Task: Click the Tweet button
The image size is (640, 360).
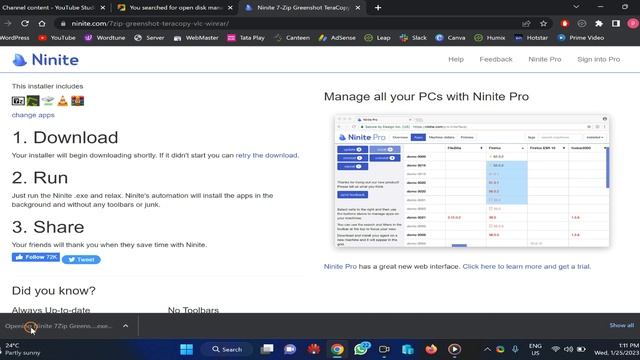Action: click(81, 260)
